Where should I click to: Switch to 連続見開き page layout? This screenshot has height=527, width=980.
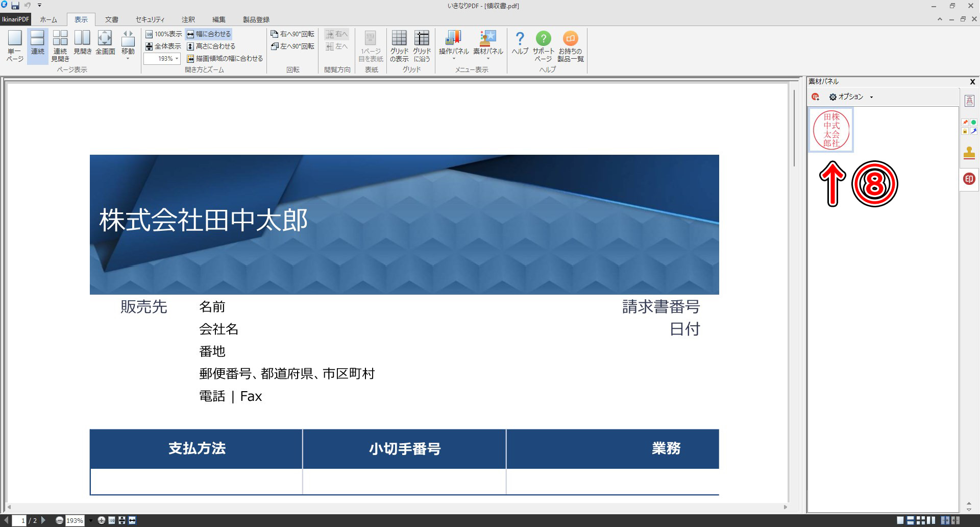[60, 45]
